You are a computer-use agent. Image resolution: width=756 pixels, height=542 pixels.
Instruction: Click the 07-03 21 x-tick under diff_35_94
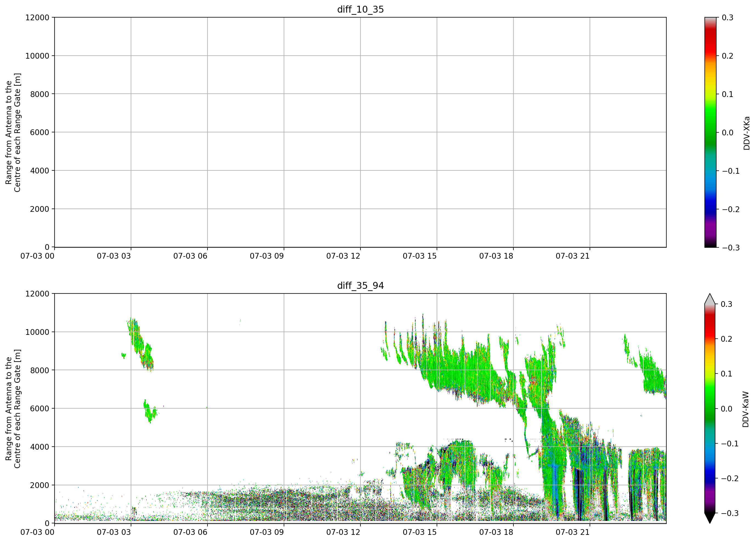tap(573, 532)
